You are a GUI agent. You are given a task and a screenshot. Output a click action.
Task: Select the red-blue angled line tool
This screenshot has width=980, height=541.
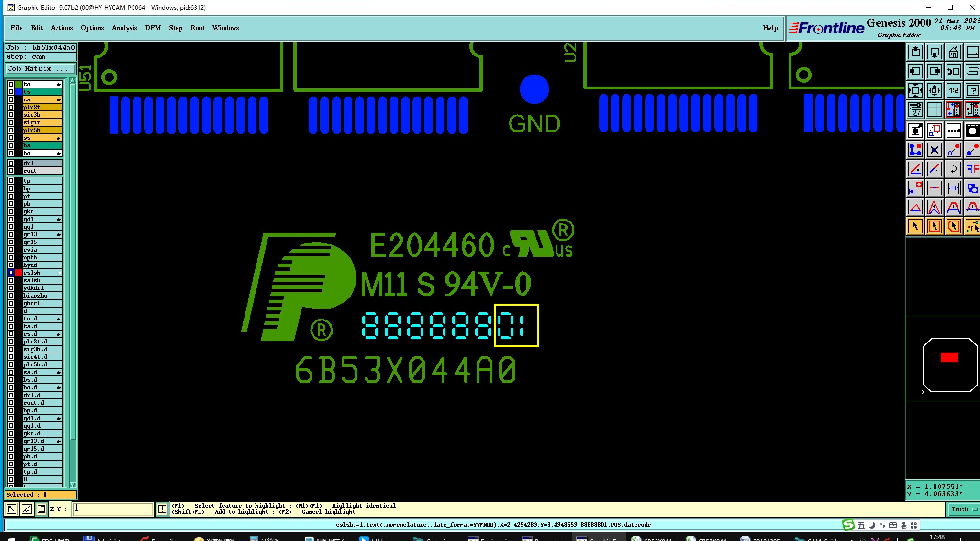[915, 169]
